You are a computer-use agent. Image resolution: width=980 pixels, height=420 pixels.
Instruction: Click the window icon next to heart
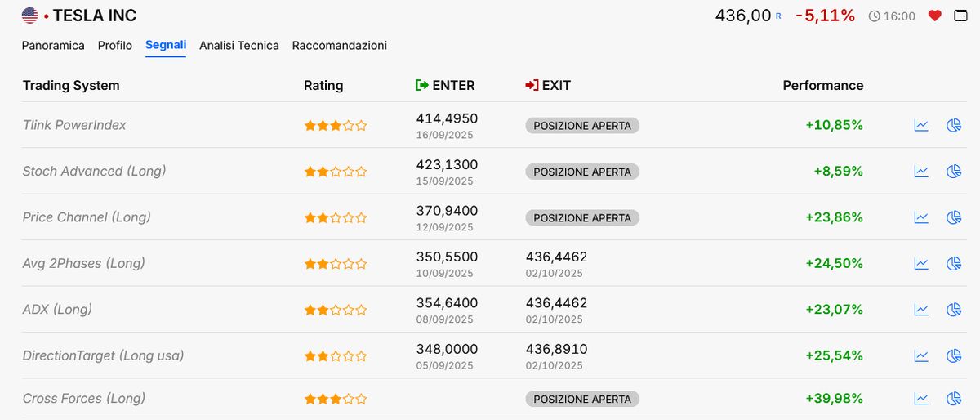[x=960, y=16]
